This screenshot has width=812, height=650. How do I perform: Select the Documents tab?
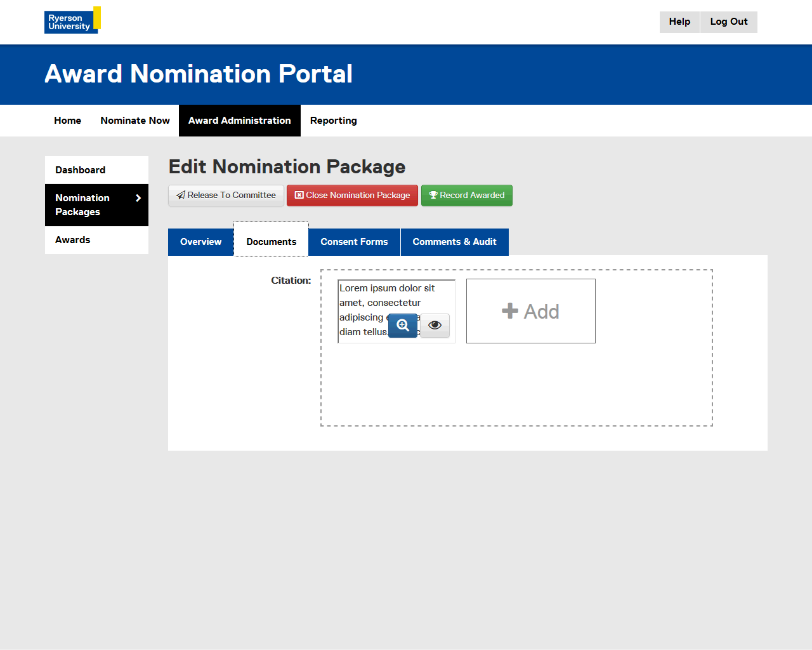(x=271, y=242)
